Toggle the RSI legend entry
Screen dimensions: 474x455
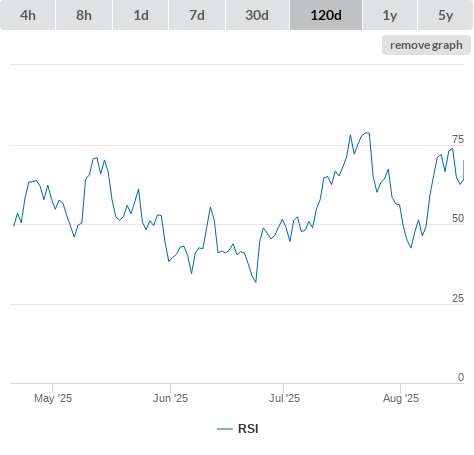238,429
